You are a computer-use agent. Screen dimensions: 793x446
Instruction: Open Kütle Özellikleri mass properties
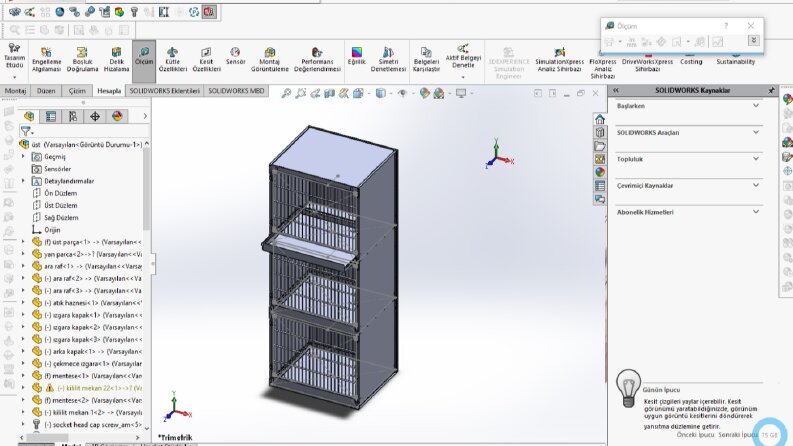tap(172, 60)
